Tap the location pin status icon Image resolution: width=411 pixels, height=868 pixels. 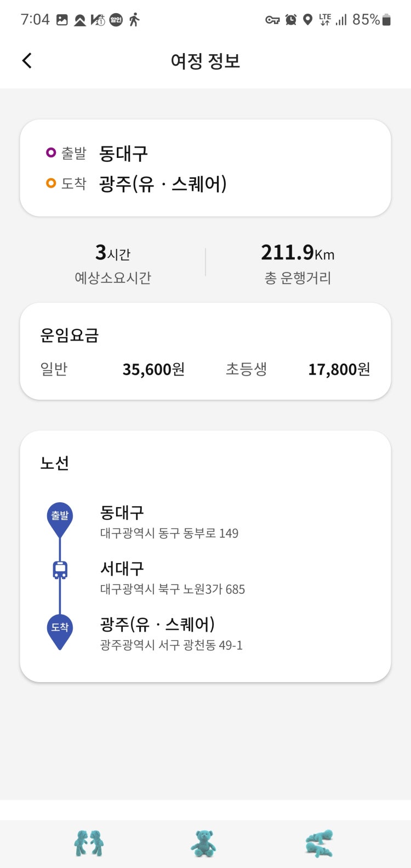click(x=308, y=20)
